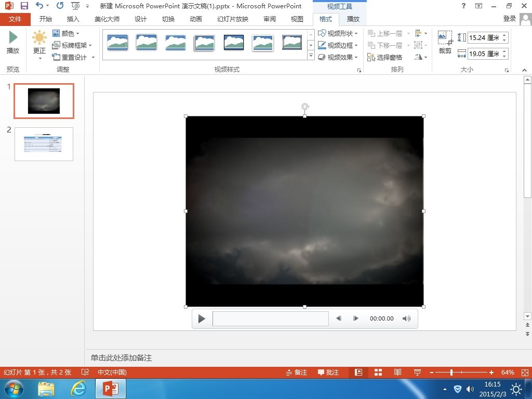Open the 视频效果 video effects dropdown

pos(338,57)
